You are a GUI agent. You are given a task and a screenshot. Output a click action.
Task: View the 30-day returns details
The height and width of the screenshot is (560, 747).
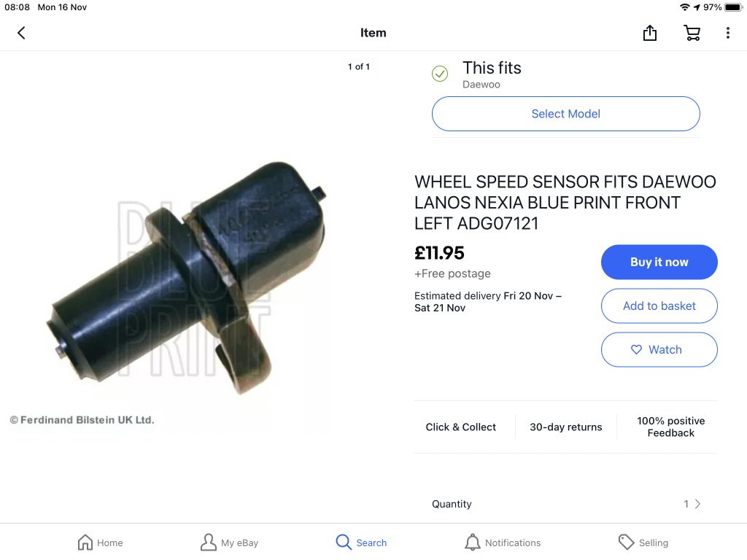tap(565, 427)
